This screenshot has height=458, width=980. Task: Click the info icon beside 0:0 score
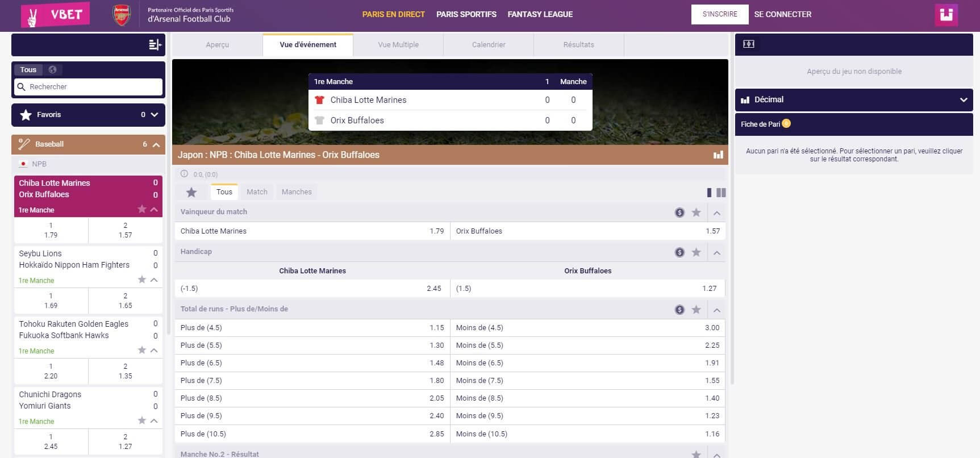(x=184, y=174)
